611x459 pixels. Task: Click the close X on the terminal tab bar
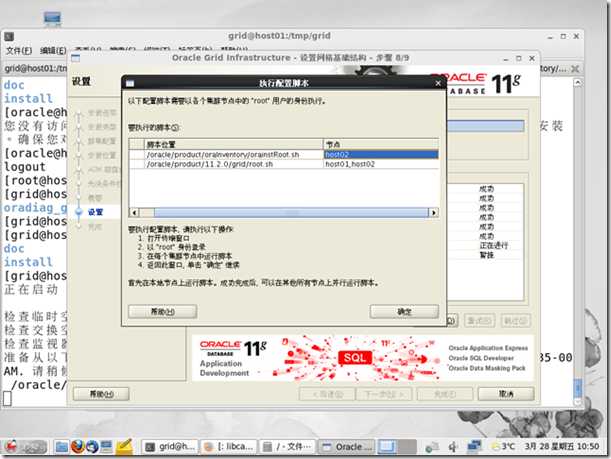575,69
